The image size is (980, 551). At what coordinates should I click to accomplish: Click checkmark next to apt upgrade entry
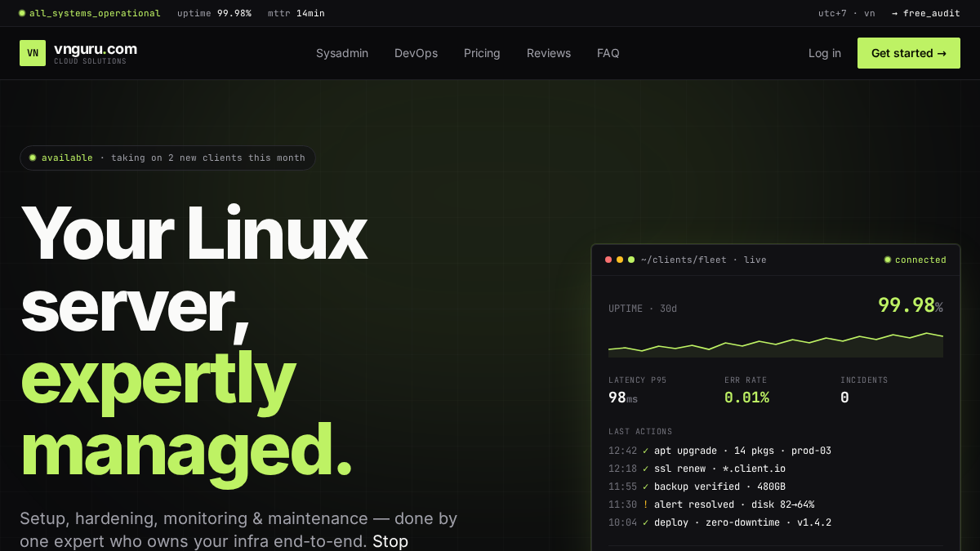click(x=645, y=451)
